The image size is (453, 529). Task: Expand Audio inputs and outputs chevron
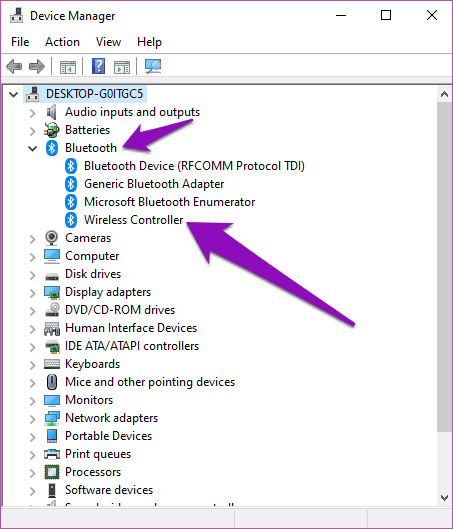(x=33, y=113)
